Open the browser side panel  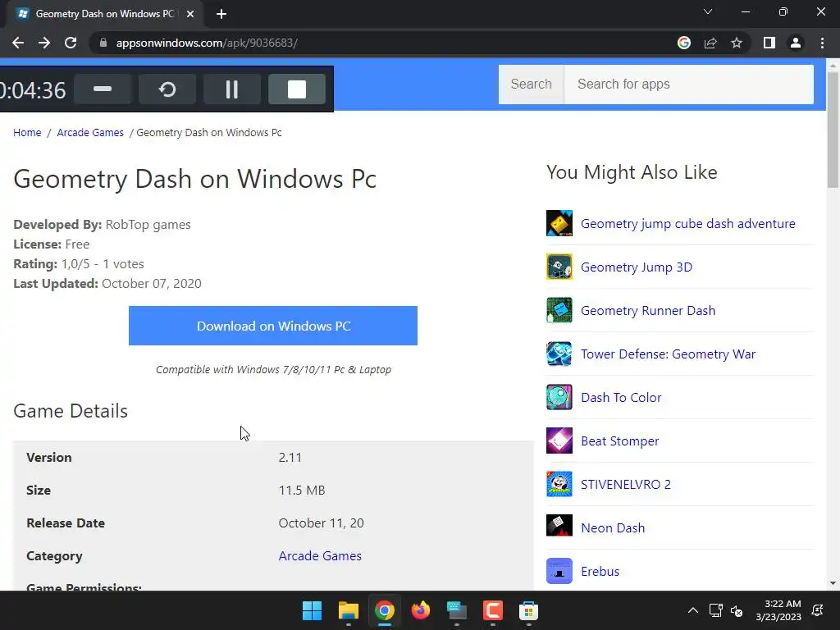769,43
